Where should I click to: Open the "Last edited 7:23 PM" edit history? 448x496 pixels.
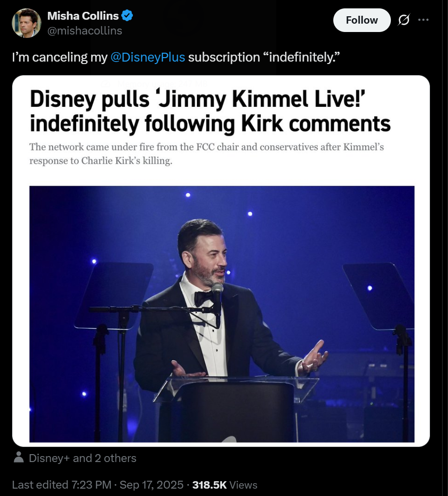coord(62,485)
